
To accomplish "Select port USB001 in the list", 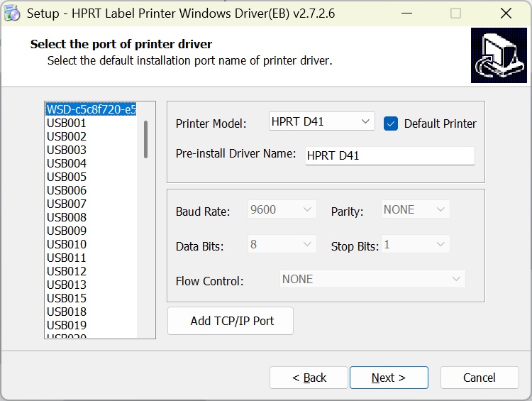I will (67, 123).
